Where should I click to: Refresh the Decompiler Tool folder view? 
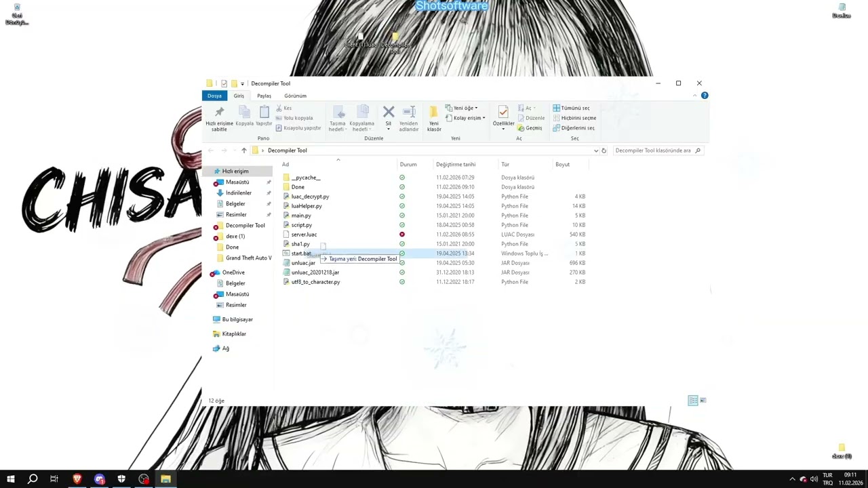pos(604,150)
